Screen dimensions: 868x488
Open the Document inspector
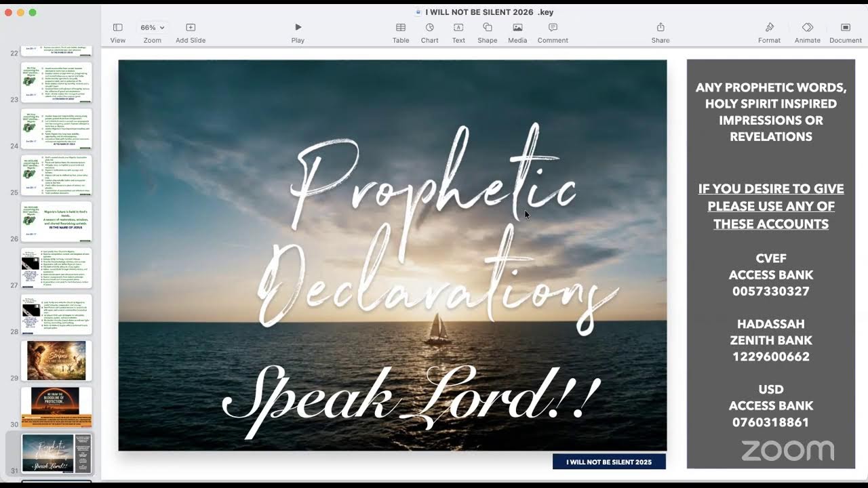click(x=846, y=28)
